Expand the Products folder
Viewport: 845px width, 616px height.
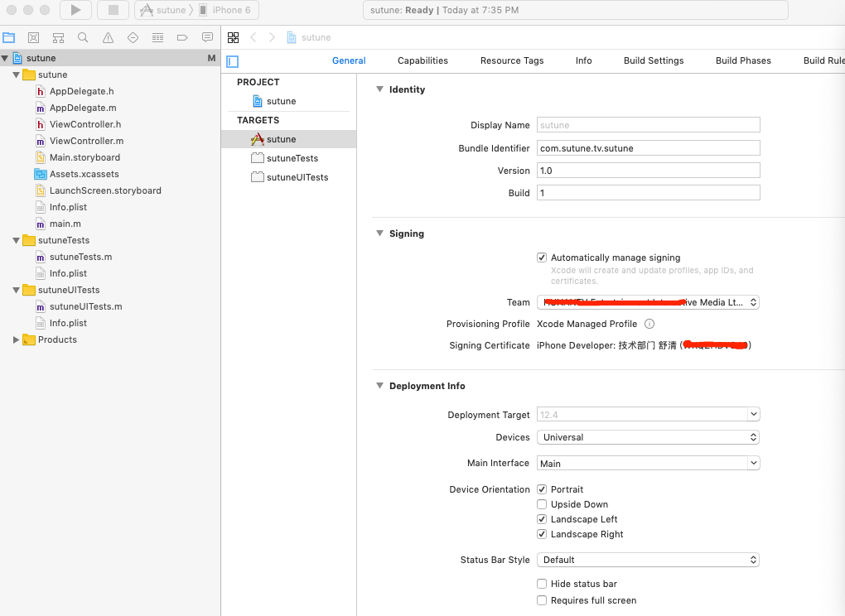(x=16, y=339)
